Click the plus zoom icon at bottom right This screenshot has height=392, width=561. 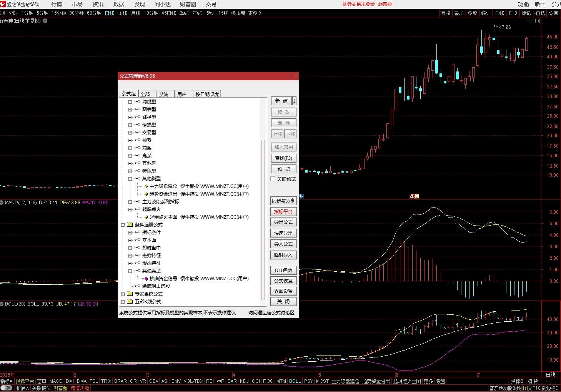point(546,381)
